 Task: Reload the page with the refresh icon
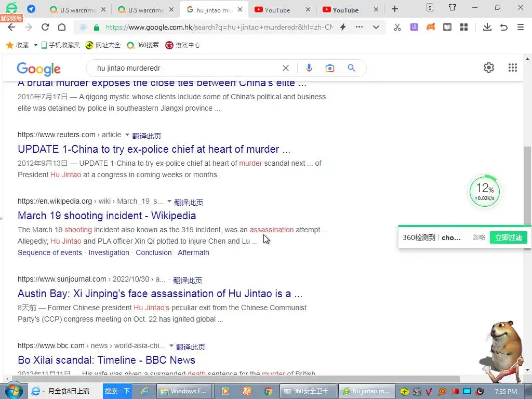click(x=45, y=27)
